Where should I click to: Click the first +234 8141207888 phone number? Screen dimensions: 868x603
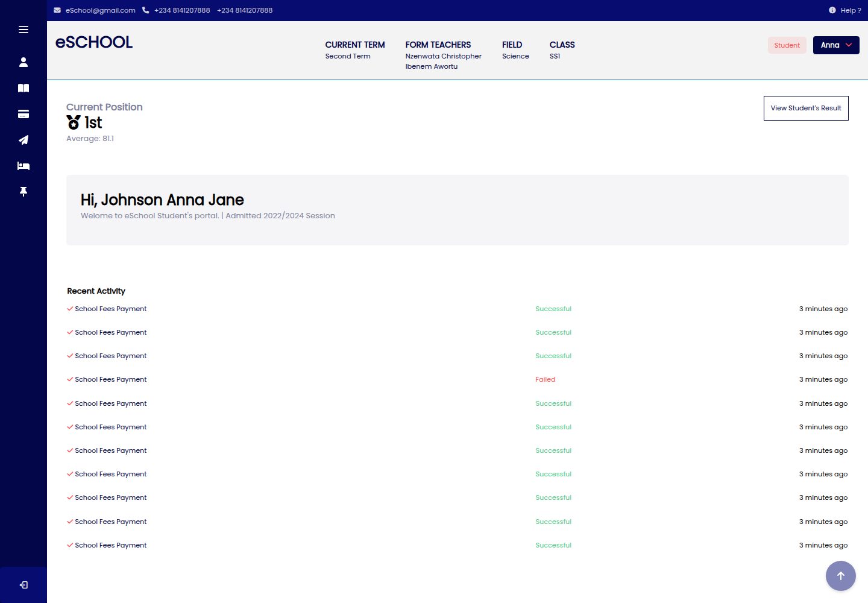(x=182, y=10)
